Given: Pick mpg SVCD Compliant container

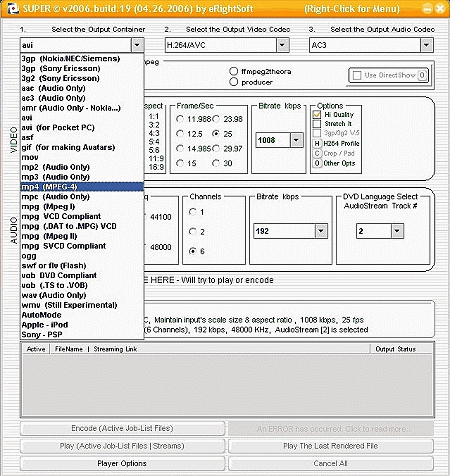Looking at the screenshot, I should click(82, 246).
